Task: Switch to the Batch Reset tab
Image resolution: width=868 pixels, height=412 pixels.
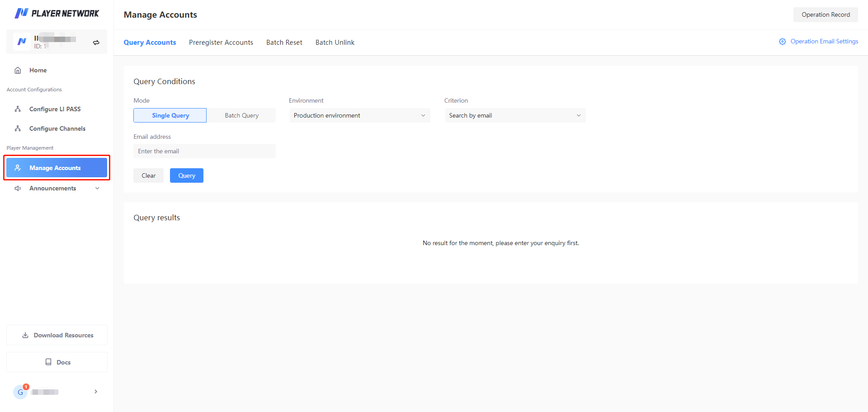Action: click(284, 43)
